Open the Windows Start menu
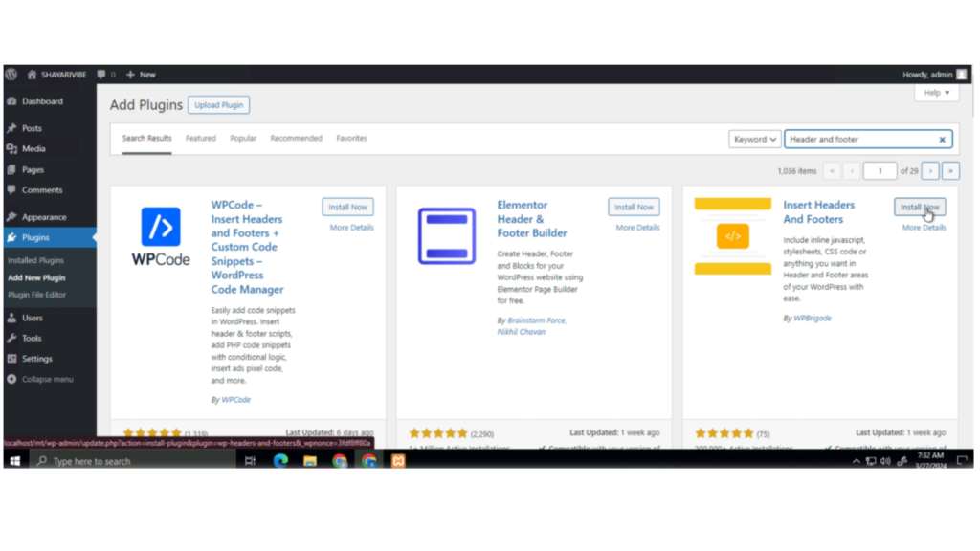The height and width of the screenshot is (551, 980). coord(15,461)
